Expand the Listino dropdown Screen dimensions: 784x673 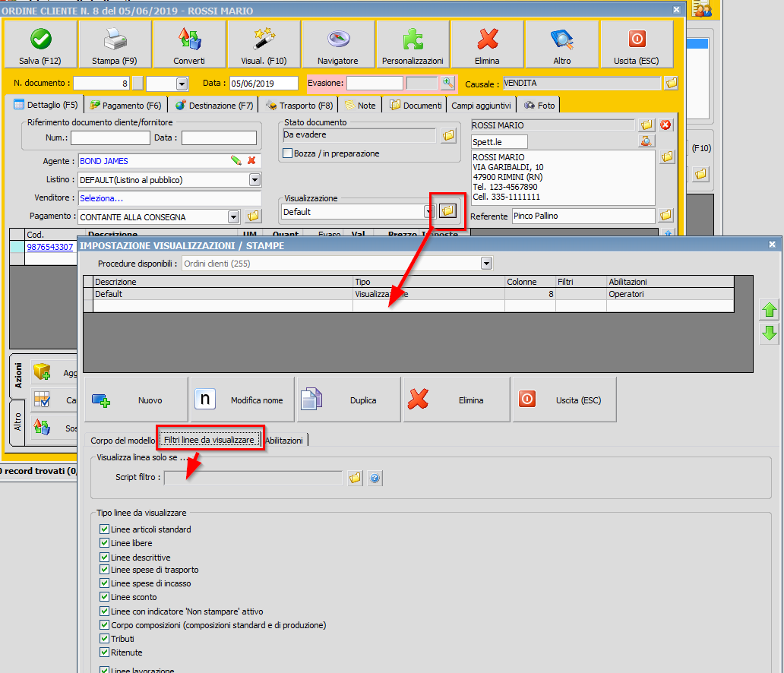click(x=254, y=179)
